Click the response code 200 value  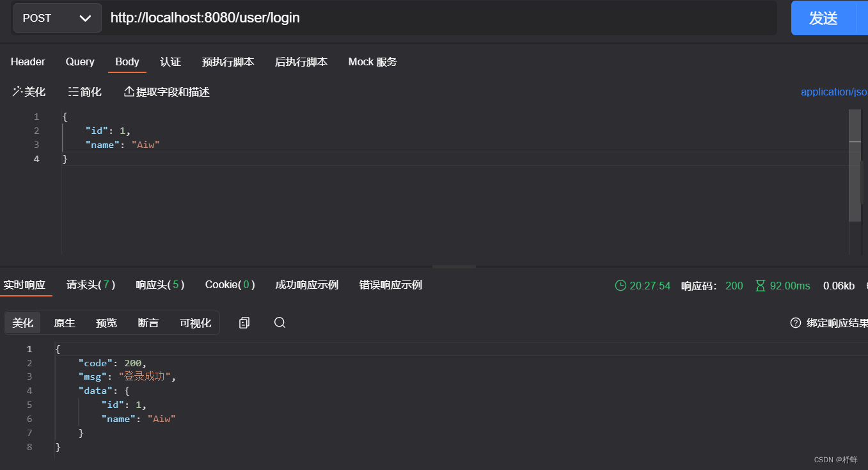click(x=734, y=286)
